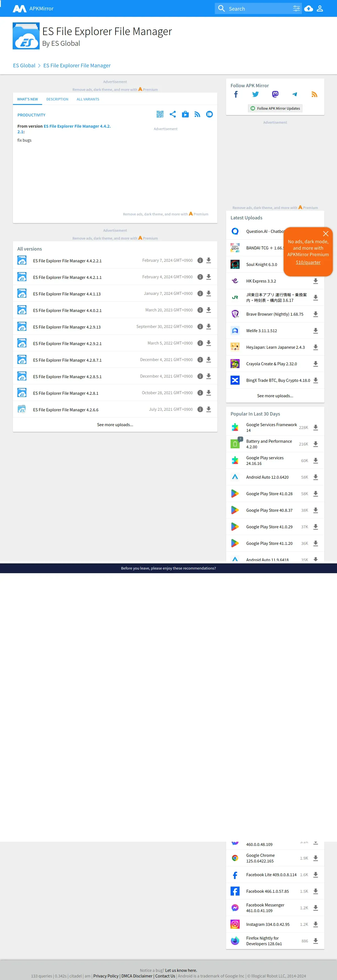Show info for version 4.2.8.1

tap(200, 393)
